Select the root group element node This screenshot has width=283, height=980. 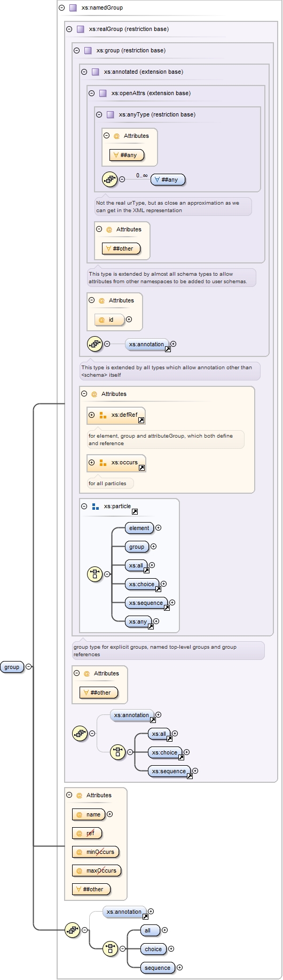[x=12, y=667]
